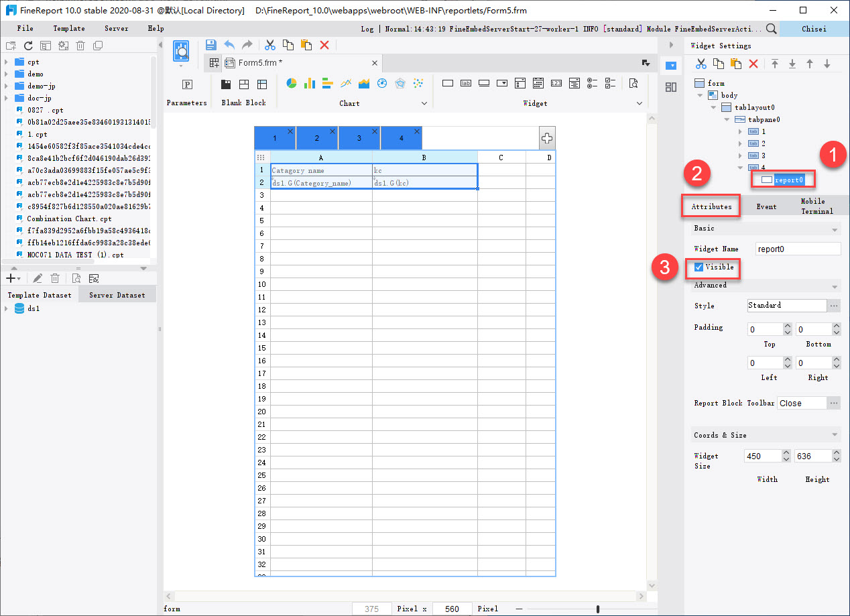
Task: Click the undo arrow icon
Action: point(229,45)
